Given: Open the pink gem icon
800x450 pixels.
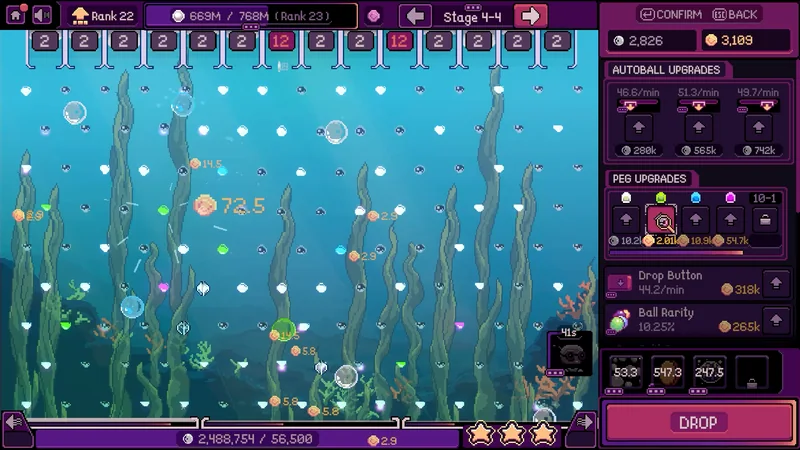Looking at the screenshot, I should [374, 16].
